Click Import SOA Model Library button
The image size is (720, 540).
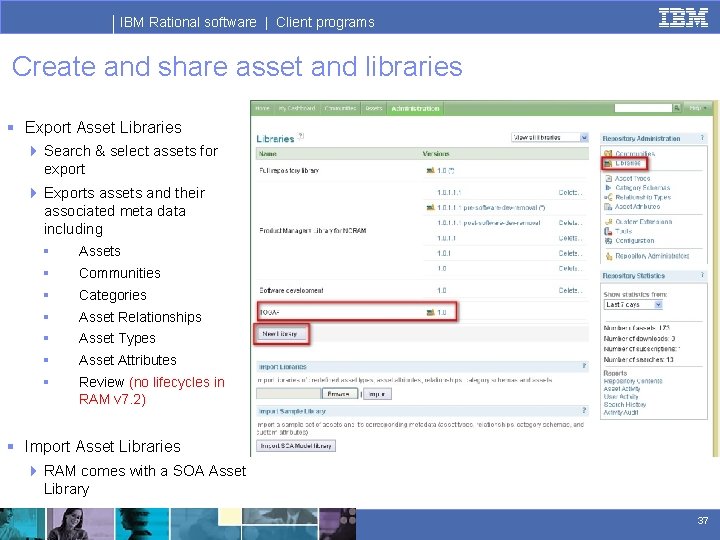pyautogui.click(x=296, y=446)
